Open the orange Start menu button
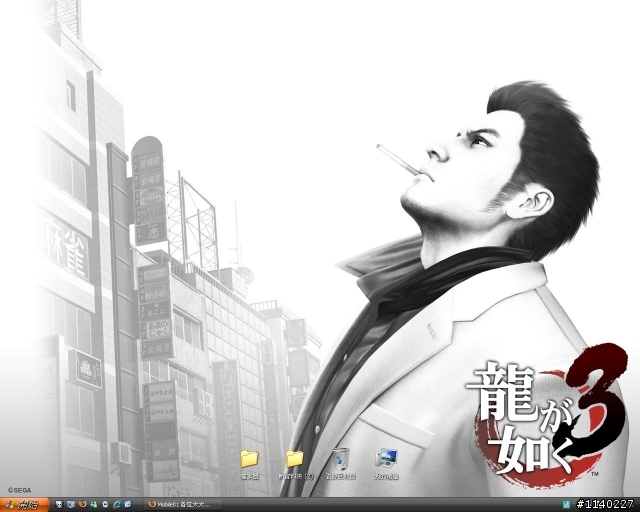640x512 pixels. (24, 505)
